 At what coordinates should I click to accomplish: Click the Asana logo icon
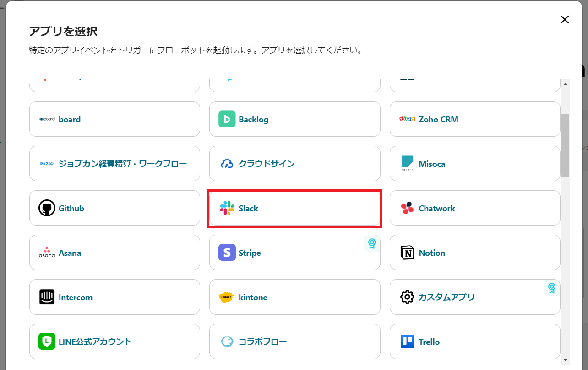[x=47, y=253]
